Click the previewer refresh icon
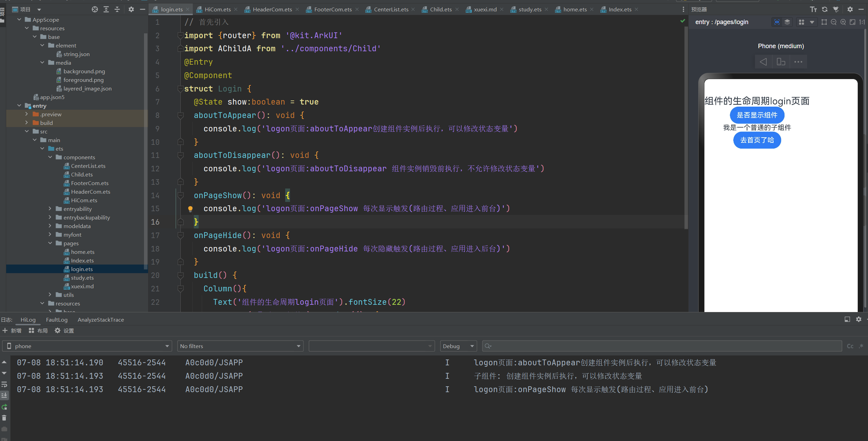The width and height of the screenshot is (868, 441). (x=825, y=9)
